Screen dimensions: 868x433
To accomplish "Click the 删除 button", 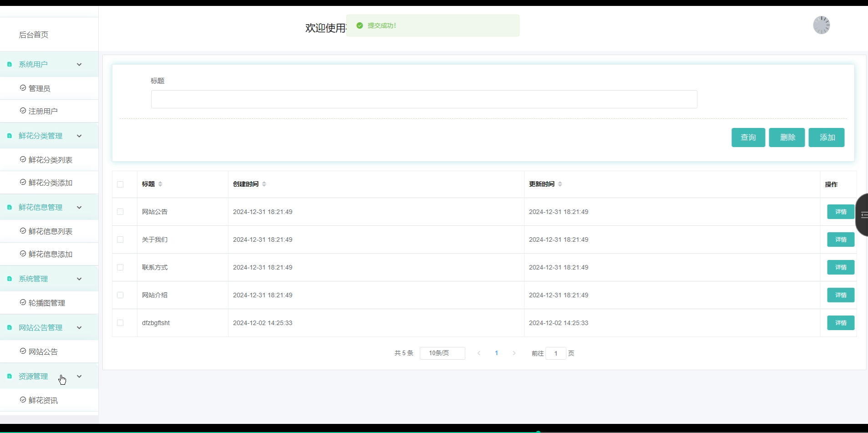I will pyautogui.click(x=787, y=138).
